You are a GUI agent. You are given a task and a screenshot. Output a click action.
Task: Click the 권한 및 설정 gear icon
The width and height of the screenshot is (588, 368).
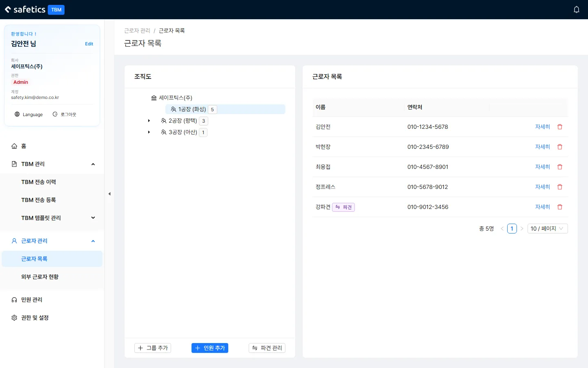click(x=14, y=318)
